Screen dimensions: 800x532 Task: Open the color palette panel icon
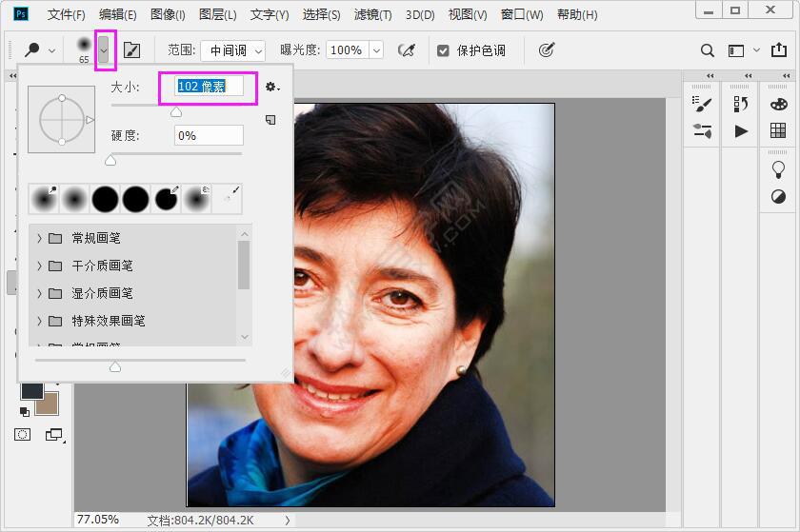[779, 104]
